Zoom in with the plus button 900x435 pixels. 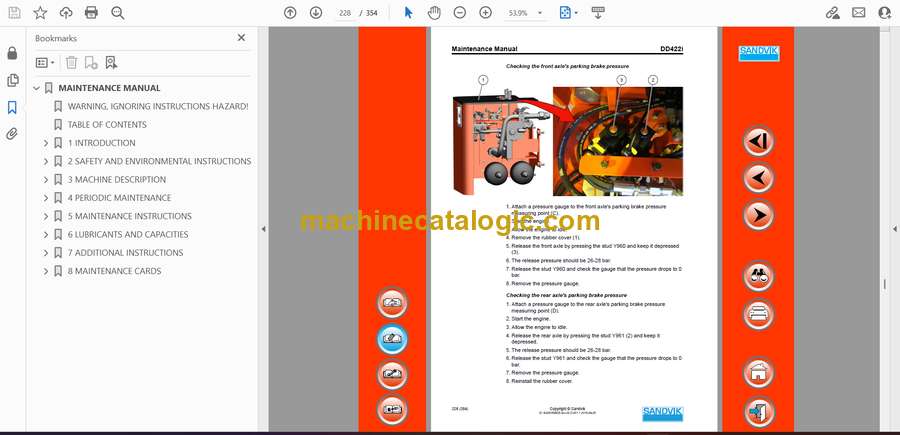coord(486,13)
